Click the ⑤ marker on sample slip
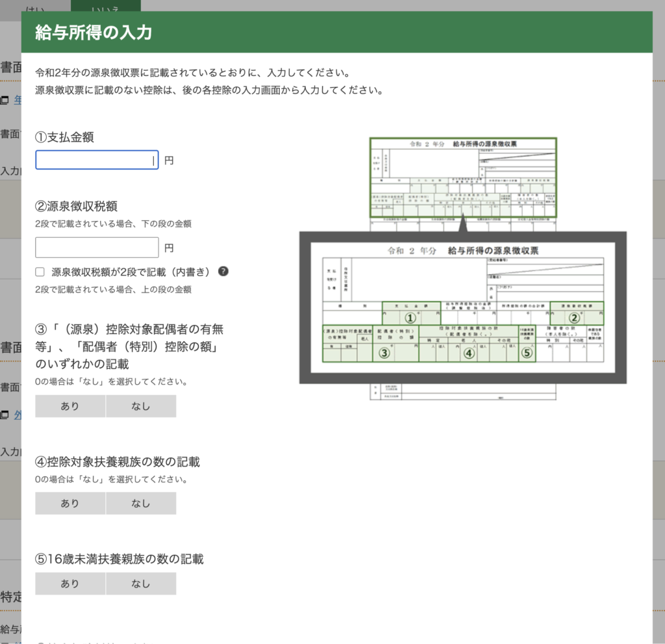665x644 pixels. tap(527, 353)
